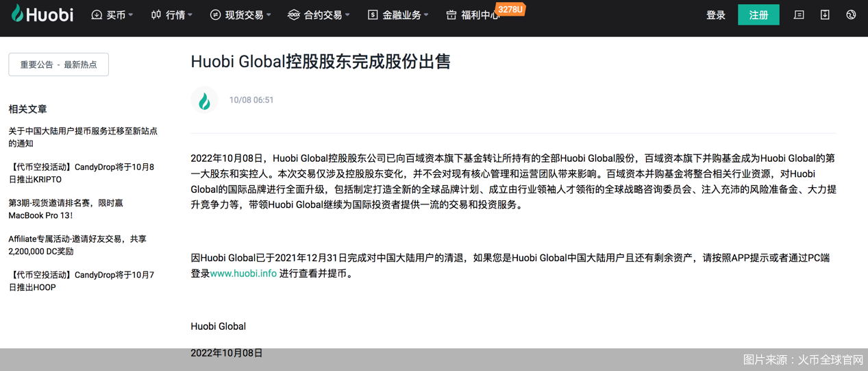Open the 行情 menu item

point(175,15)
